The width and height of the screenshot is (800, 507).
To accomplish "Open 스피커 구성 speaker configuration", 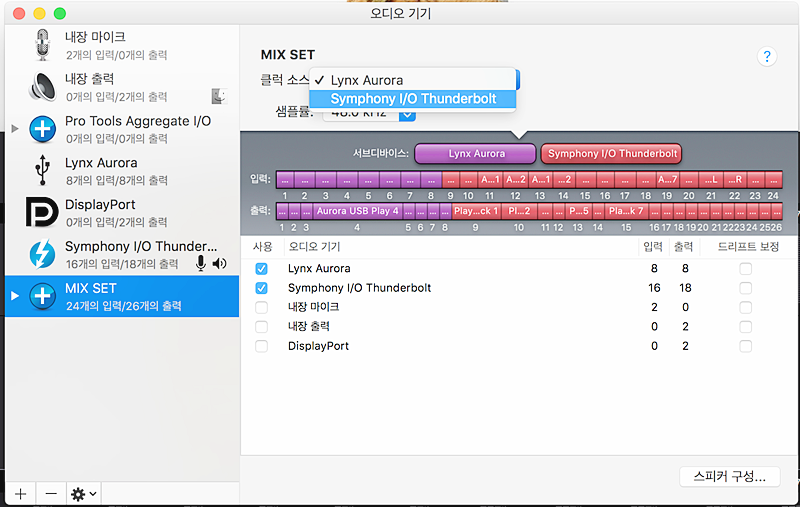I will tap(730, 477).
